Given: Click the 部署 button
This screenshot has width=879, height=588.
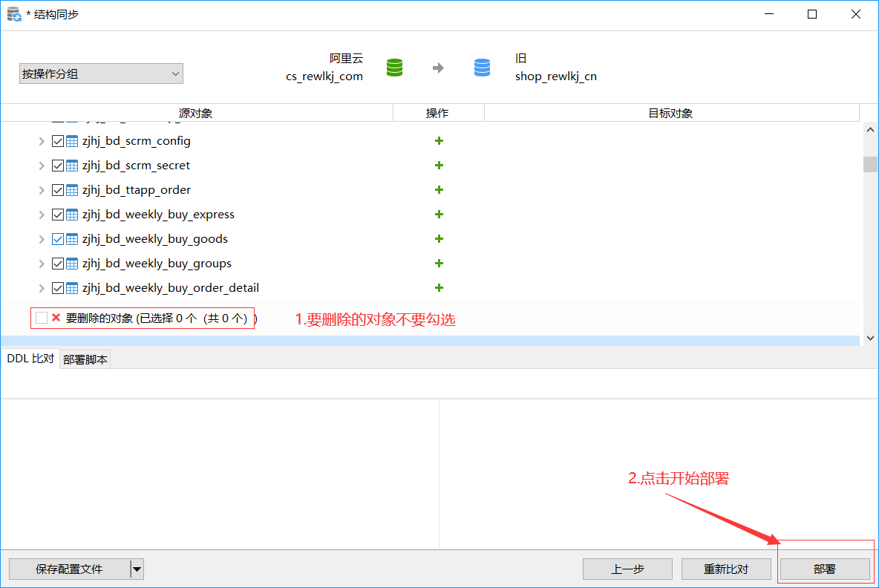Looking at the screenshot, I should (x=824, y=569).
